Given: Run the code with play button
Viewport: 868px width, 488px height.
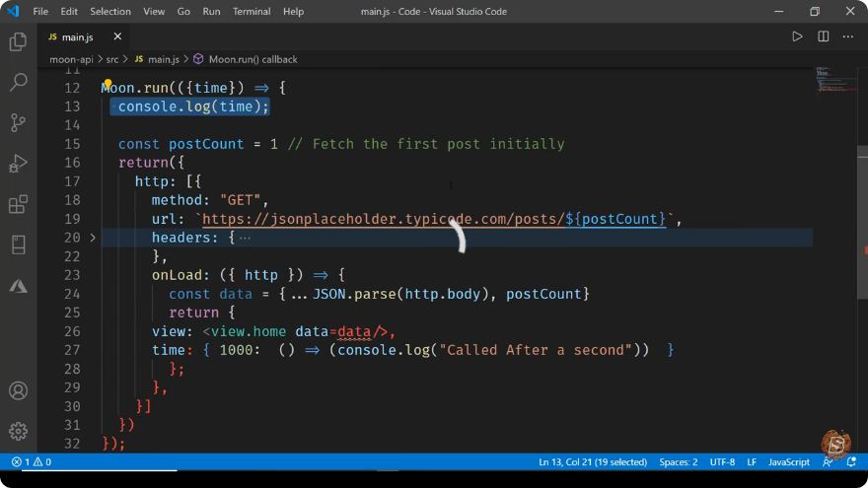Looking at the screenshot, I should tap(797, 36).
